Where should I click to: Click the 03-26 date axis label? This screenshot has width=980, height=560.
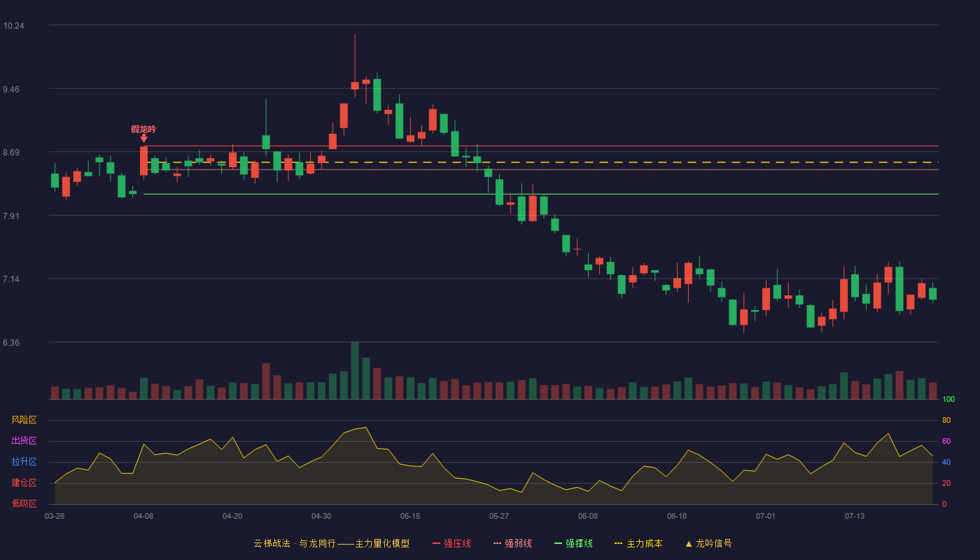55,516
